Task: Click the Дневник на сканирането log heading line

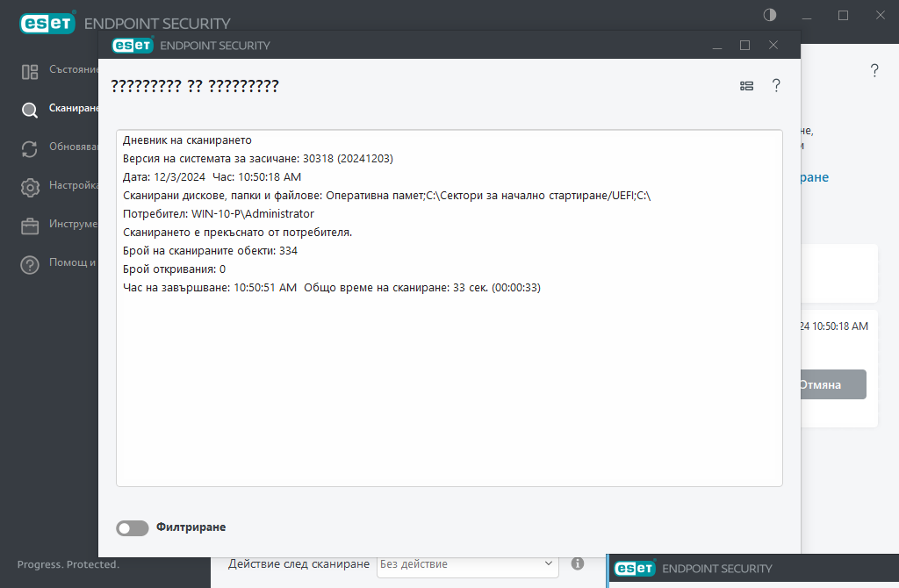Action: (x=187, y=140)
